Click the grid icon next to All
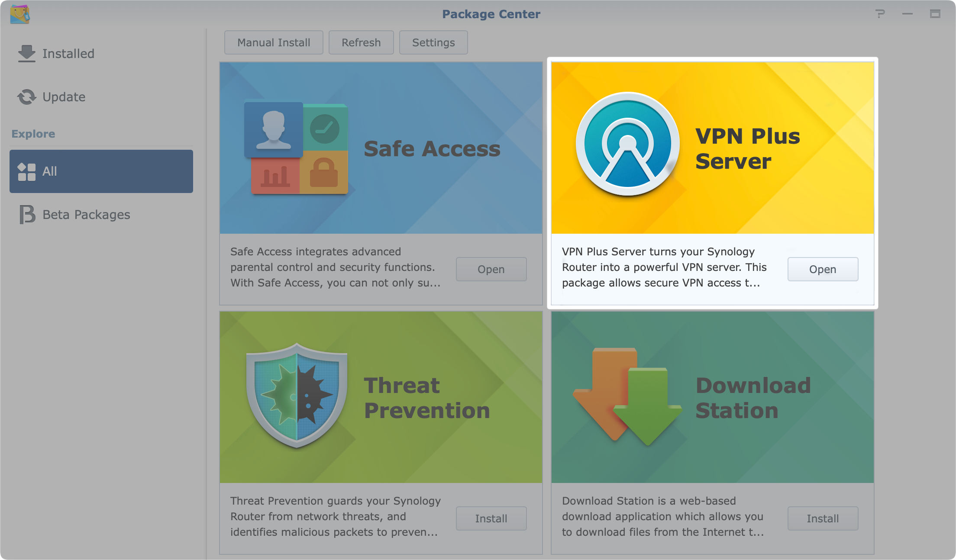Viewport: 956px width, 560px height. tap(26, 171)
